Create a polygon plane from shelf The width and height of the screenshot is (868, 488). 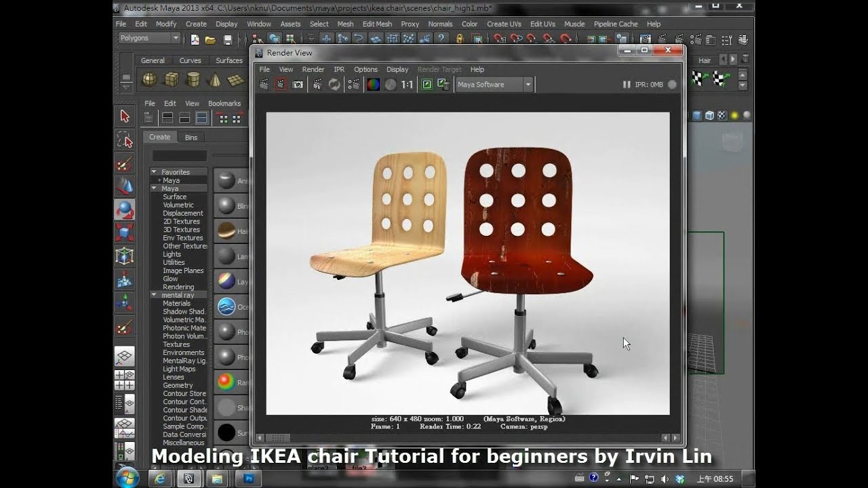pos(235,80)
